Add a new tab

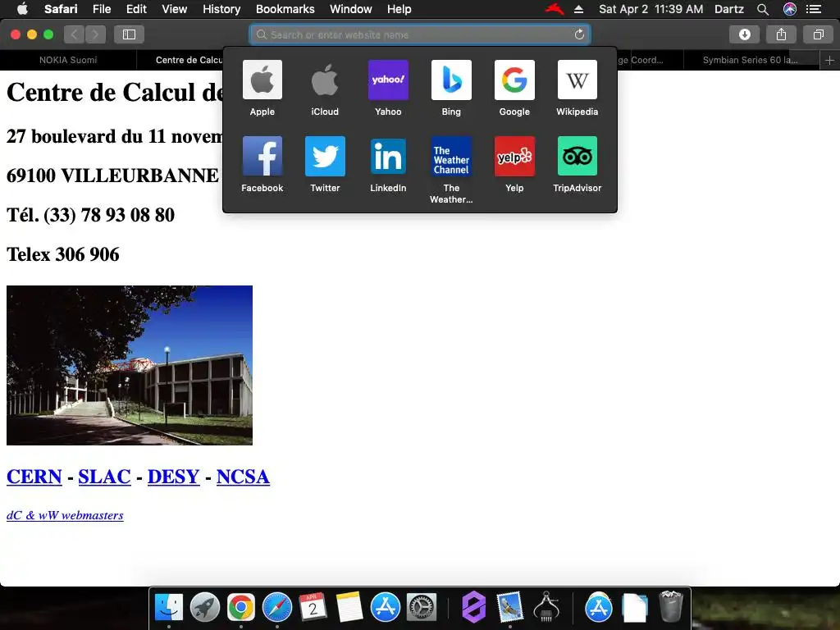[829, 60]
